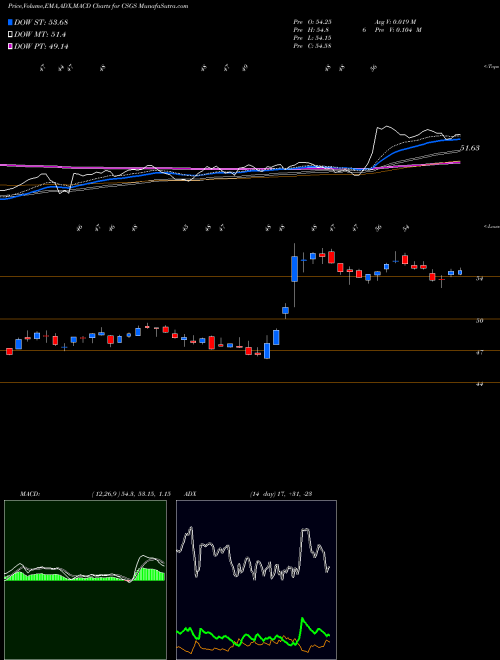Click the 44 price axis label
Screen dimensions: 500x660
click(479, 384)
